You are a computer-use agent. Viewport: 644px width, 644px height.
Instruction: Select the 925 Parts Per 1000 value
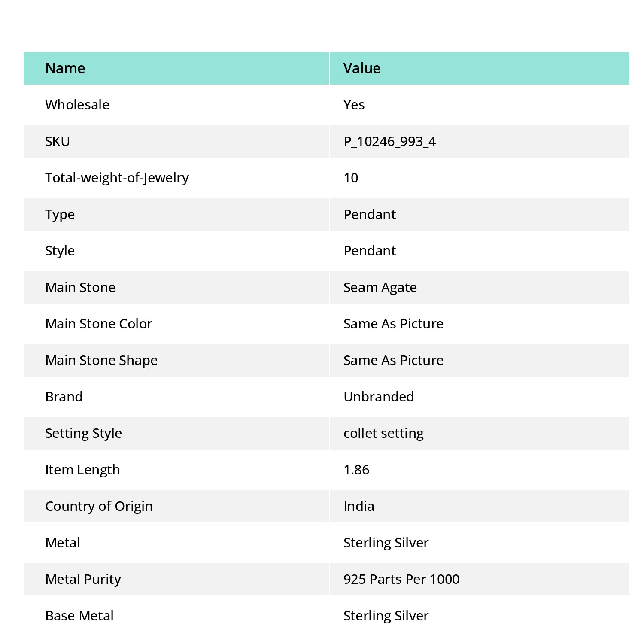point(401,579)
